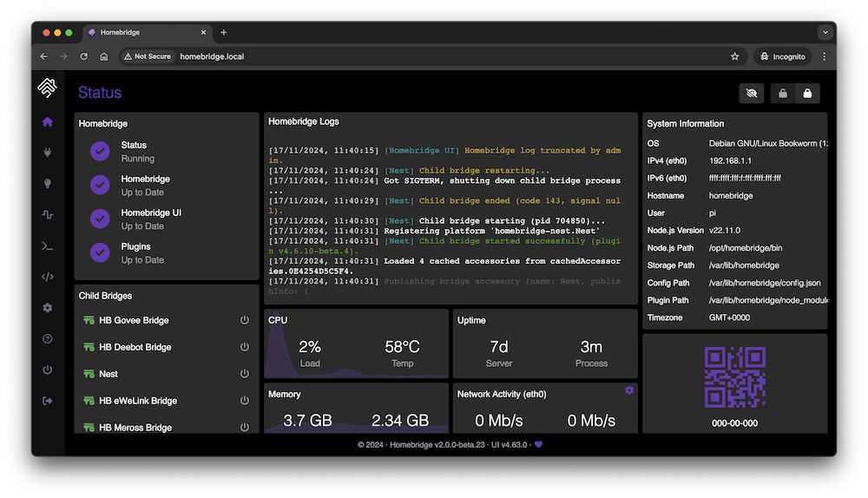Click the HB Meross Bridge name
Image resolution: width=868 pixels, height=498 pixels.
point(135,428)
